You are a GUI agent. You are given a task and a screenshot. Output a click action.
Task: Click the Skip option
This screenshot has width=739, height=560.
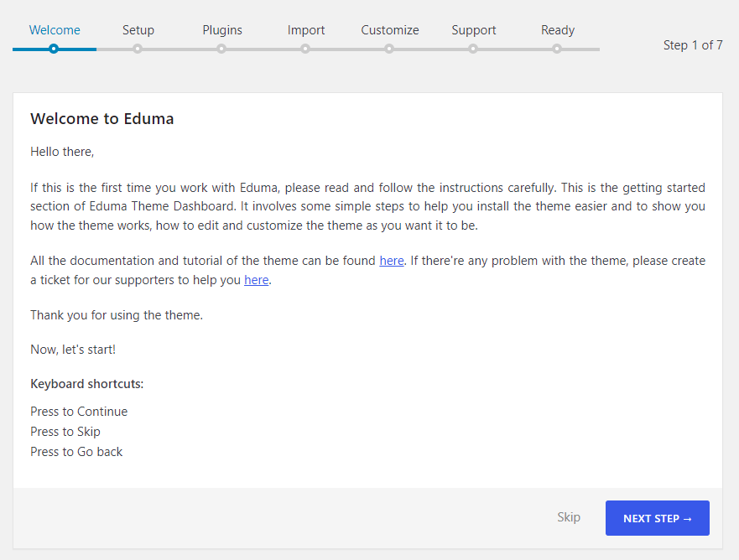tap(568, 517)
